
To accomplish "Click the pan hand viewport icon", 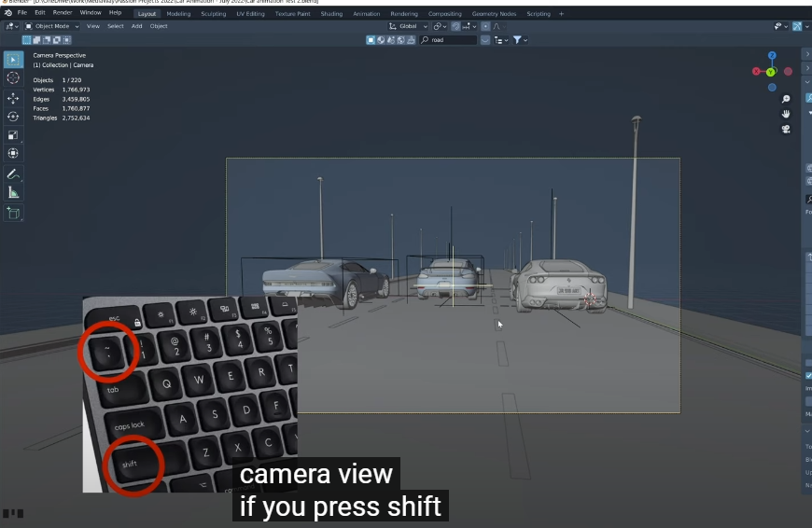I will point(786,114).
